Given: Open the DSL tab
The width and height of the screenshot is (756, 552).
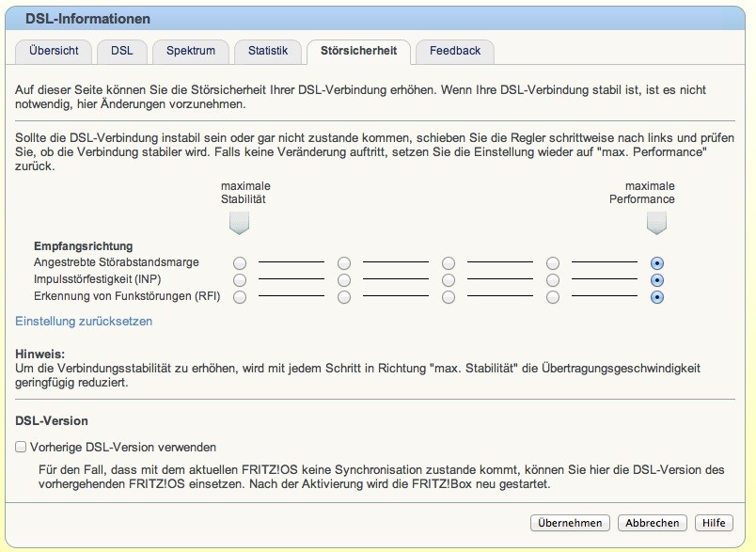Looking at the screenshot, I should tap(122, 52).
